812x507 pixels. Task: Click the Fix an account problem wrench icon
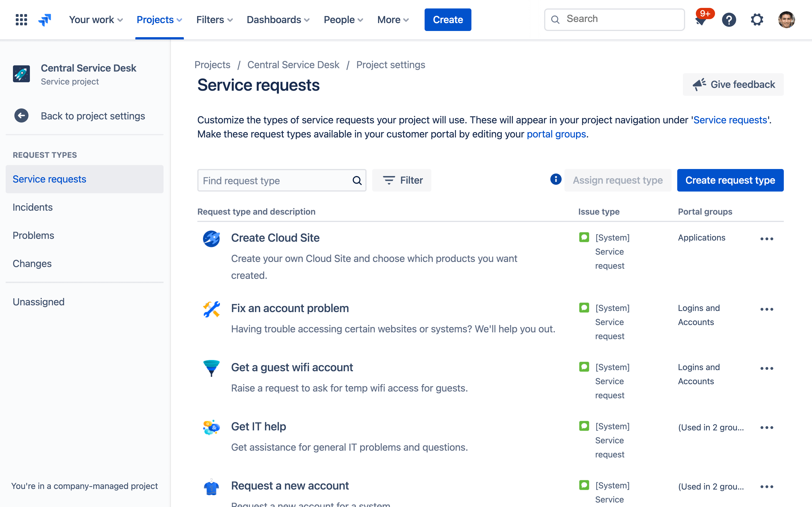click(212, 310)
